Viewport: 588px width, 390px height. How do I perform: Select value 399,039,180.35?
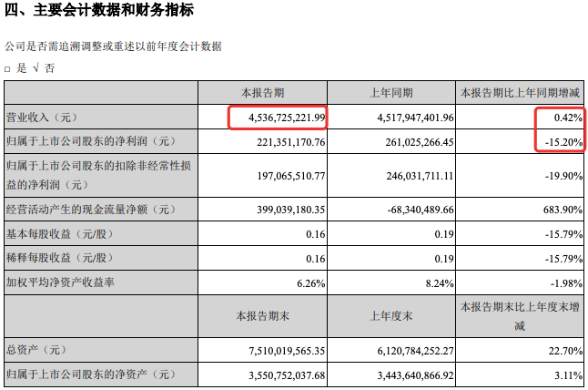click(291, 210)
